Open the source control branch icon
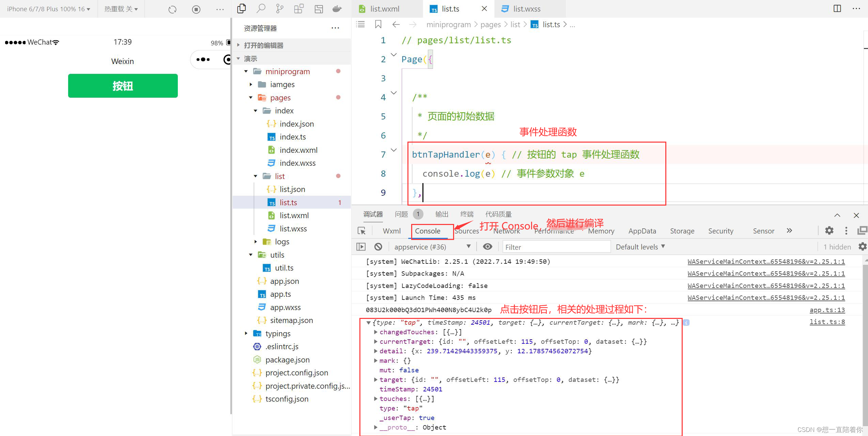 point(280,9)
